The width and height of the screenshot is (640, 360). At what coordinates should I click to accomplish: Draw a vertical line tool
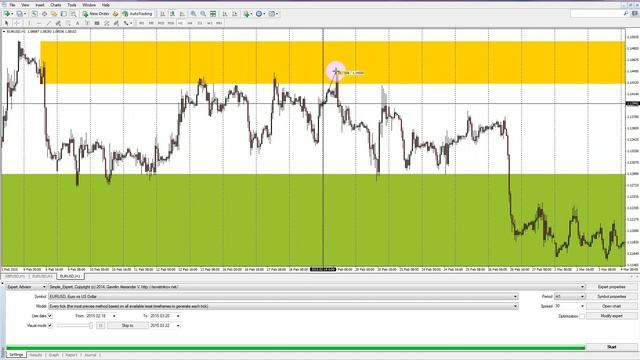coord(29,23)
